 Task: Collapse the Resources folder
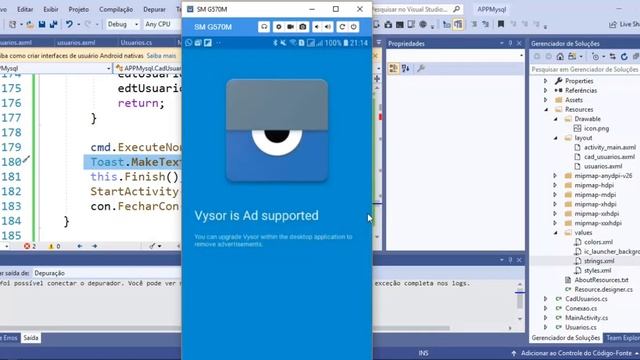tap(546, 109)
